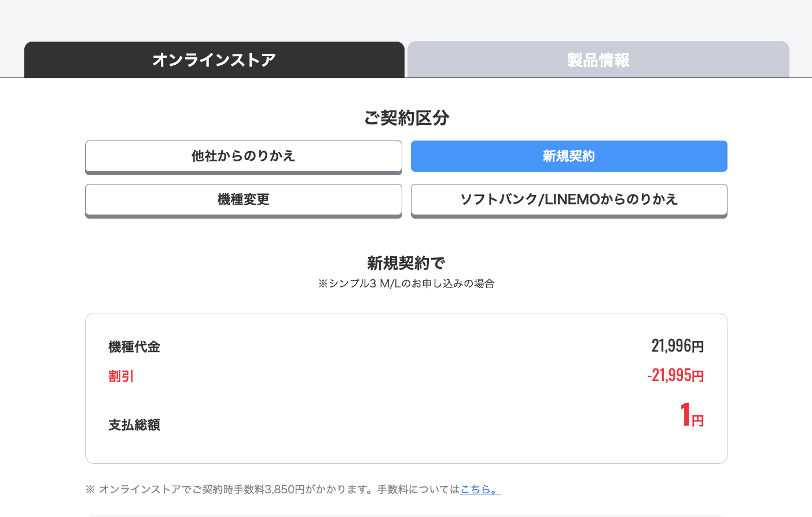
Task: Pick ソフトバンク/LINEMOからのりかえ option
Action: click(x=569, y=200)
